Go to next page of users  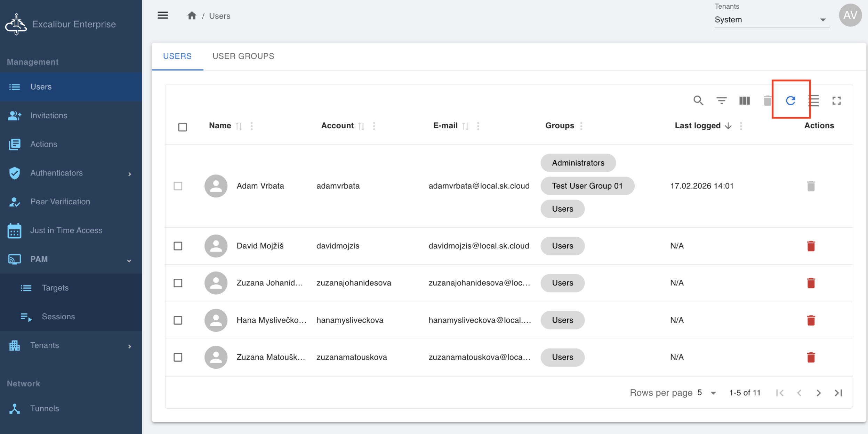(819, 393)
